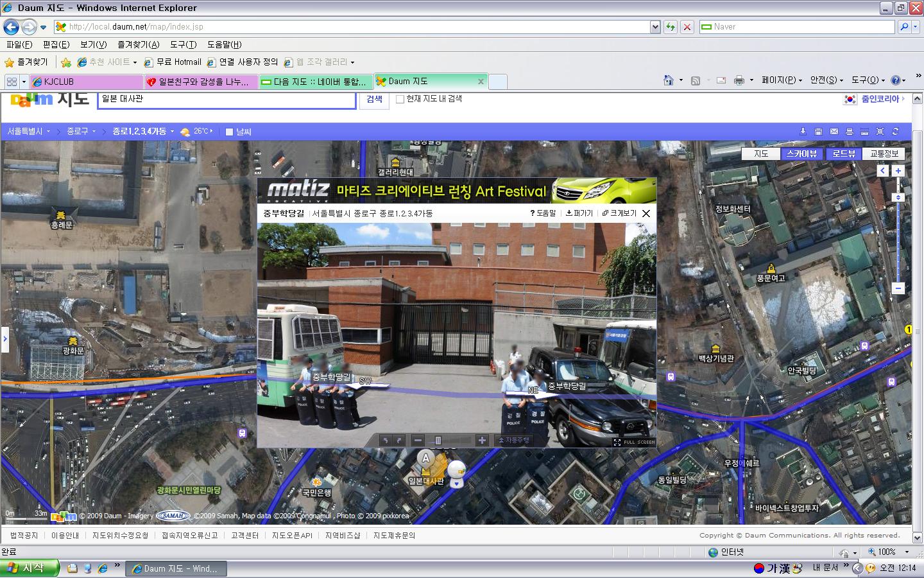Enable the 현재 지도 내 검색 checkbox
924x578 pixels.
pos(400,99)
